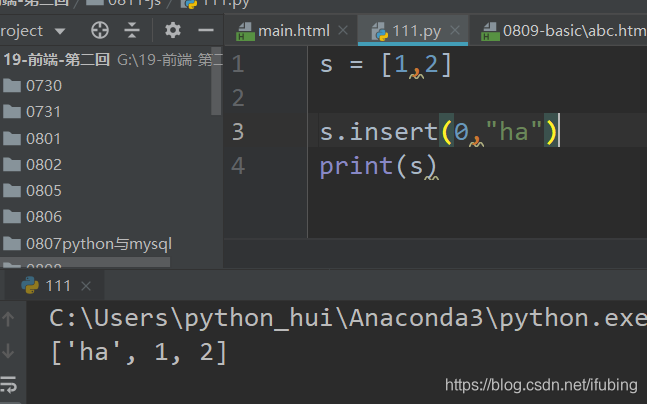The height and width of the screenshot is (404, 647).
Task: Click the output ['ha', 1, 2]
Action: point(139,352)
